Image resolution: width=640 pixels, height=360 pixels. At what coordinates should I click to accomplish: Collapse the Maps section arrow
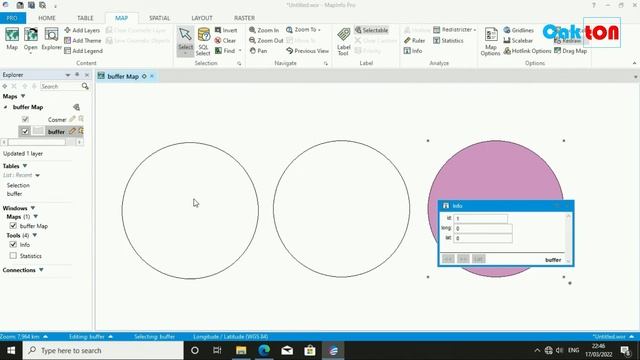point(23,96)
